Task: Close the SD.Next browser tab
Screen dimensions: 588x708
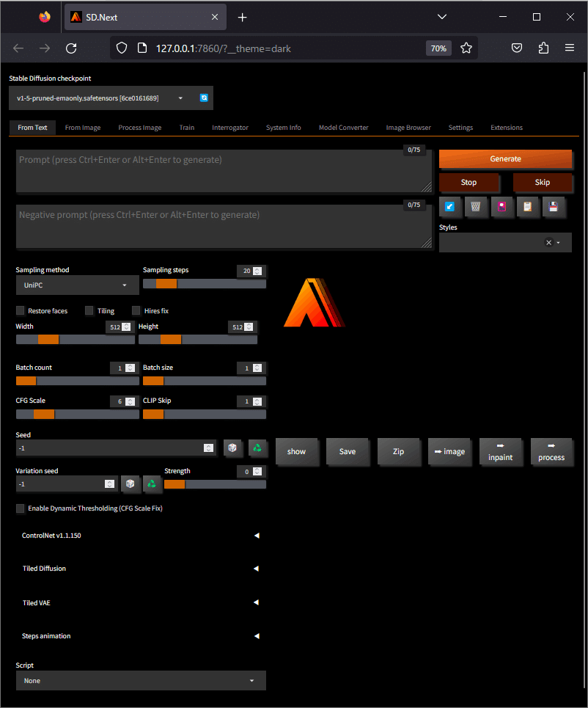Action: (x=215, y=17)
